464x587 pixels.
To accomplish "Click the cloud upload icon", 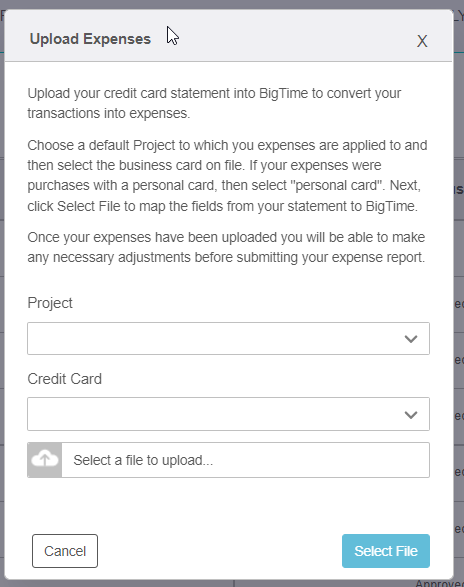I will (45, 459).
